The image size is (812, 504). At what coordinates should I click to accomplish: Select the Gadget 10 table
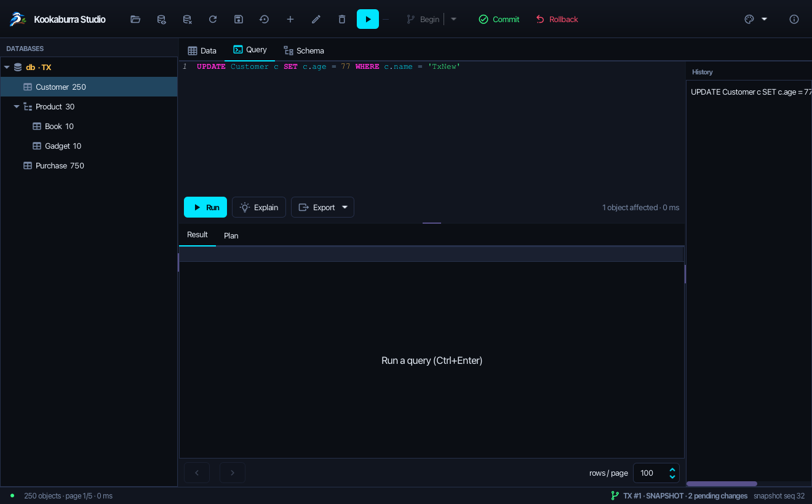[x=89, y=146]
